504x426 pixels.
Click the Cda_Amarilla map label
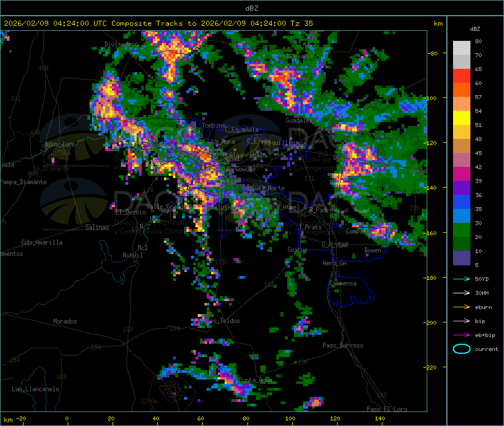click(42, 242)
